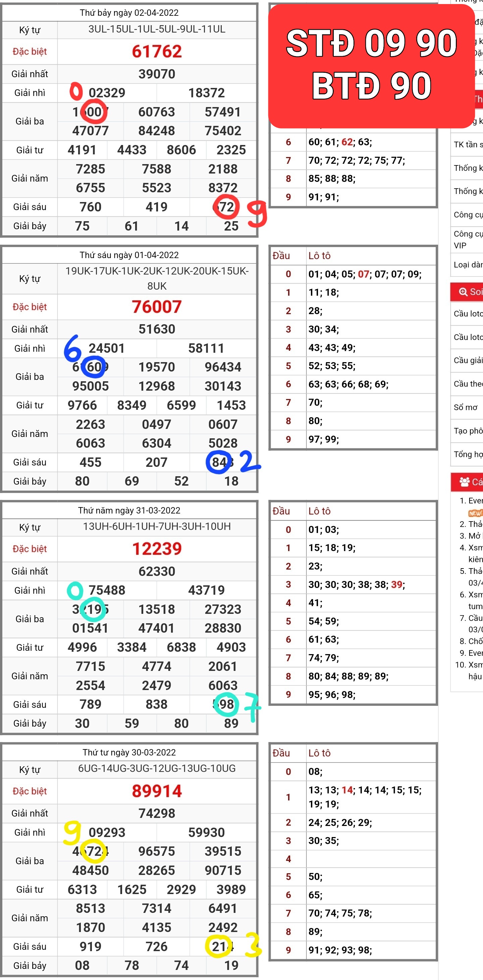Click the Lô tô row '63; 63; 66; 68; 69;'

point(348,384)
